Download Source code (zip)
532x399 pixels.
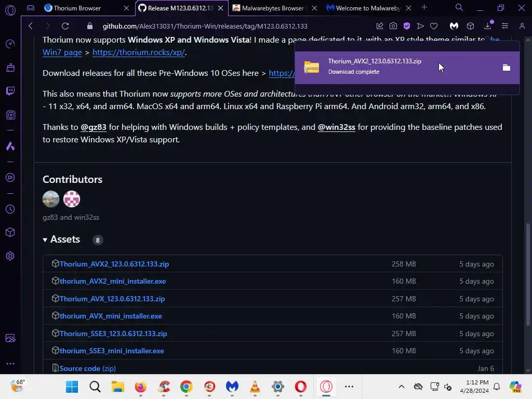[x=87, y=368]
